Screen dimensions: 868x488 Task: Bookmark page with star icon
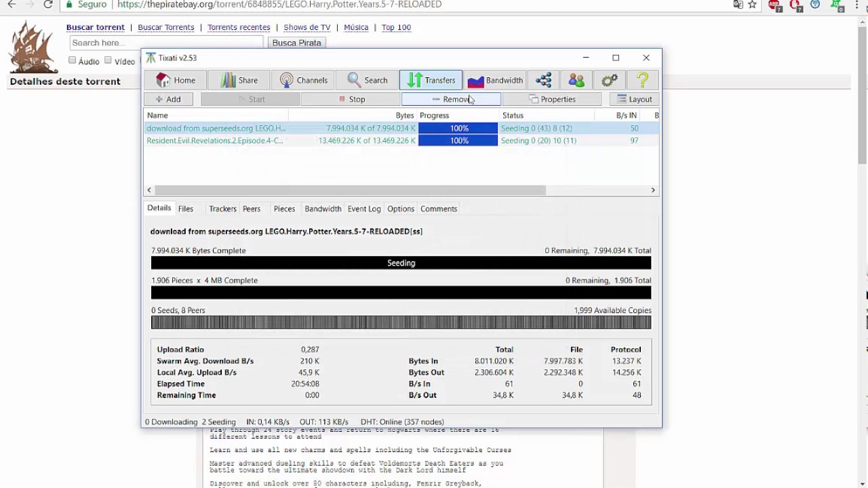752,4
